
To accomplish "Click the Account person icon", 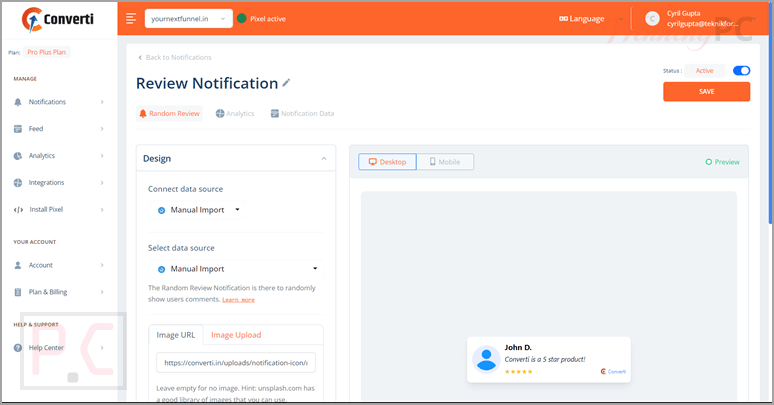I will (18, 265).
